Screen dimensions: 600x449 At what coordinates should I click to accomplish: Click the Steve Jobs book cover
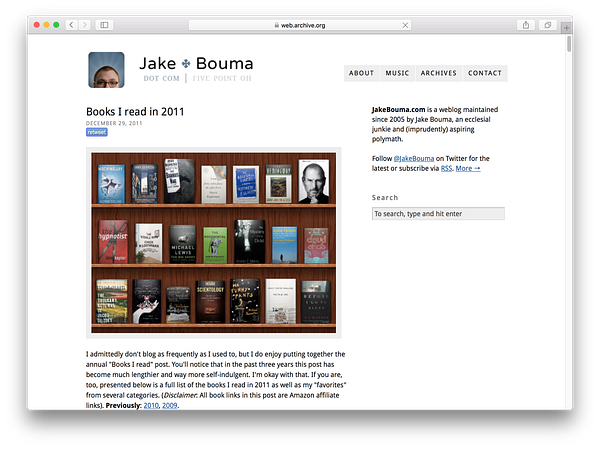point(314,181)
